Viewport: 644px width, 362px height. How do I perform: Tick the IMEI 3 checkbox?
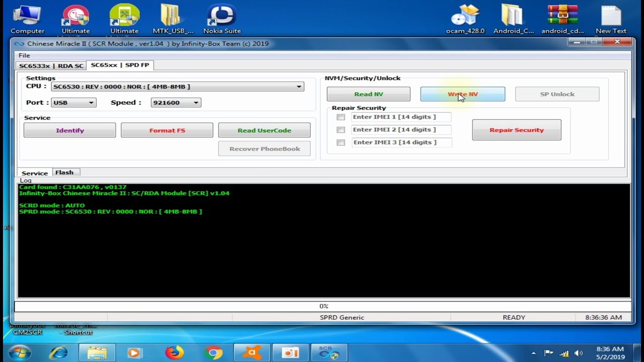pos(341,142)
